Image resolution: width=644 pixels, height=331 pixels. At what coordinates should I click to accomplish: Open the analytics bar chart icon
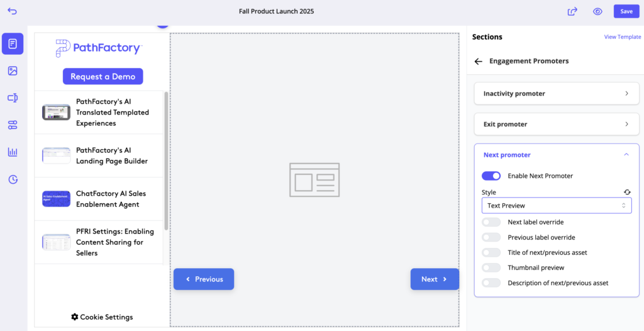(13, 152)
